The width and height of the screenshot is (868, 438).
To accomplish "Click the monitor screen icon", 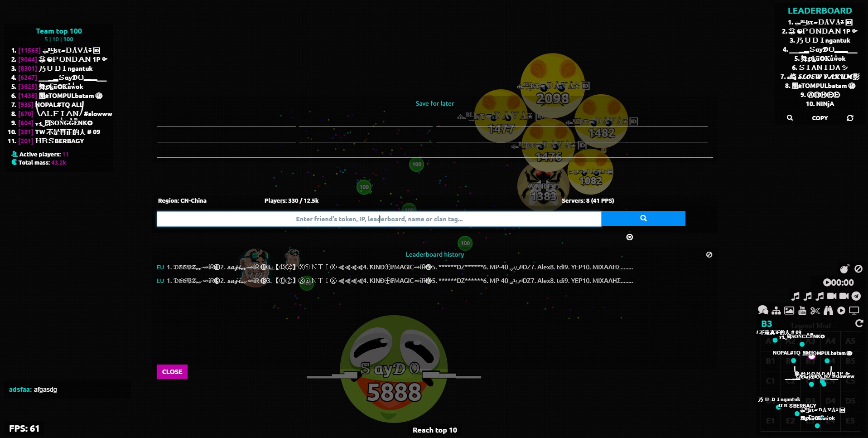I will [854, 311].
